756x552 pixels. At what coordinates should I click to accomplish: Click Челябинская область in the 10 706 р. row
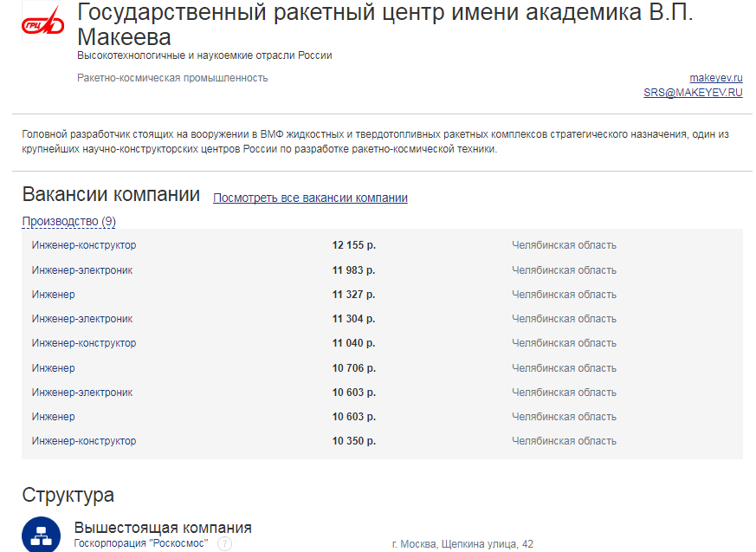(x=564, y=368)
